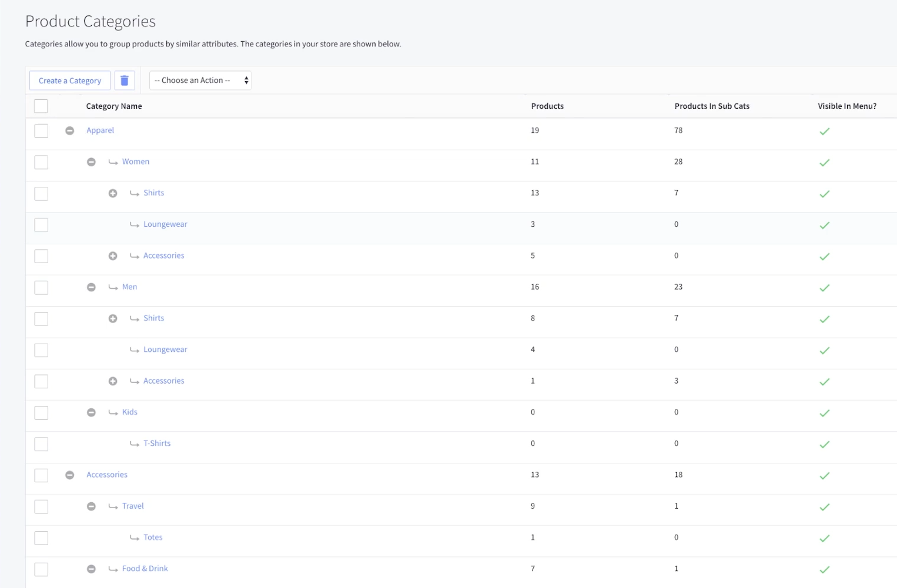This screenshot has height=588, width=897.
Task: Click the Visible In Menu? column header
Action: pyautogui.click(x=846, y=106)
